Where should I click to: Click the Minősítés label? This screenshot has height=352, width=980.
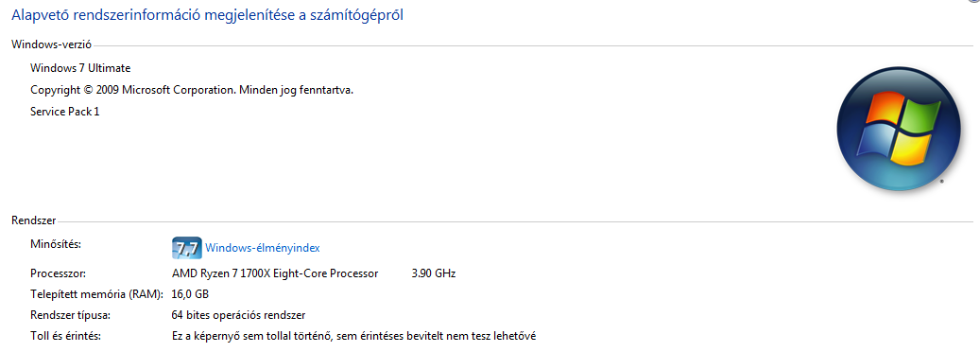click(x=56, y=243)
